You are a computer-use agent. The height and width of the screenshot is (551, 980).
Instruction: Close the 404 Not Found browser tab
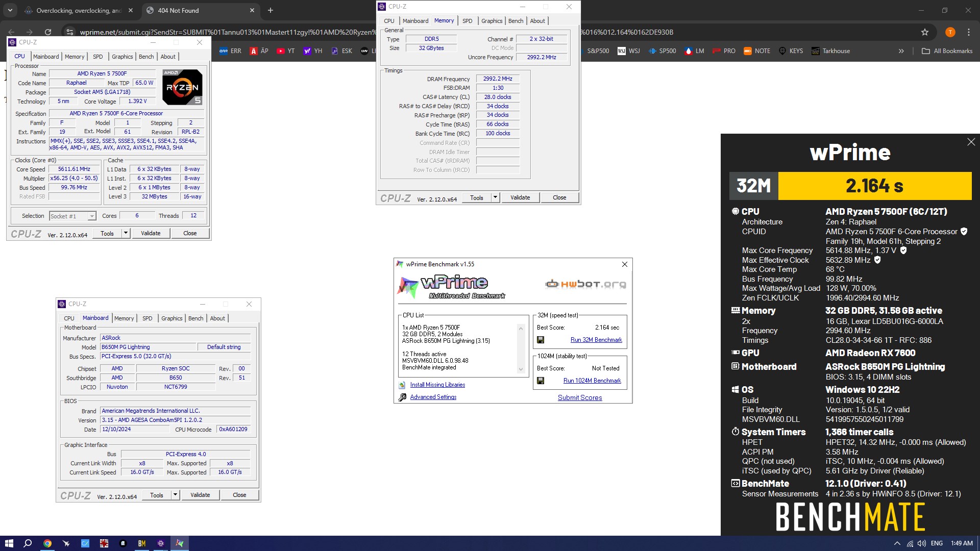[252, 10]
